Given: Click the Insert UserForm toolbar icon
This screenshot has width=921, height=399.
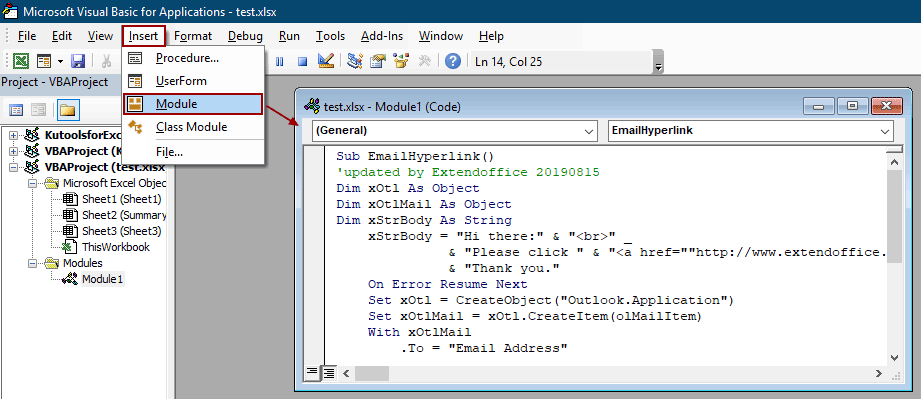Looking at the screenshot, I should point(44,61).
